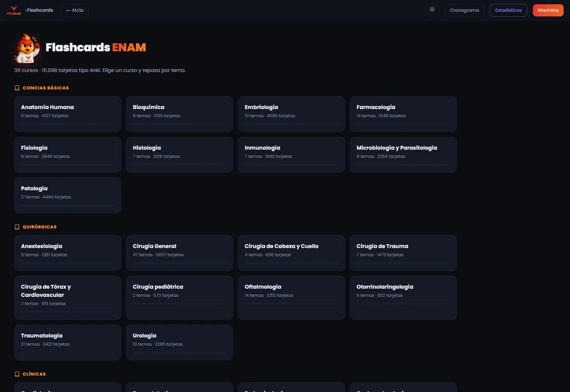The height and width of the screenshot is (392, 570).
Task: Click the QUIRÚRGICAS section heading
Action: point(40,227)
